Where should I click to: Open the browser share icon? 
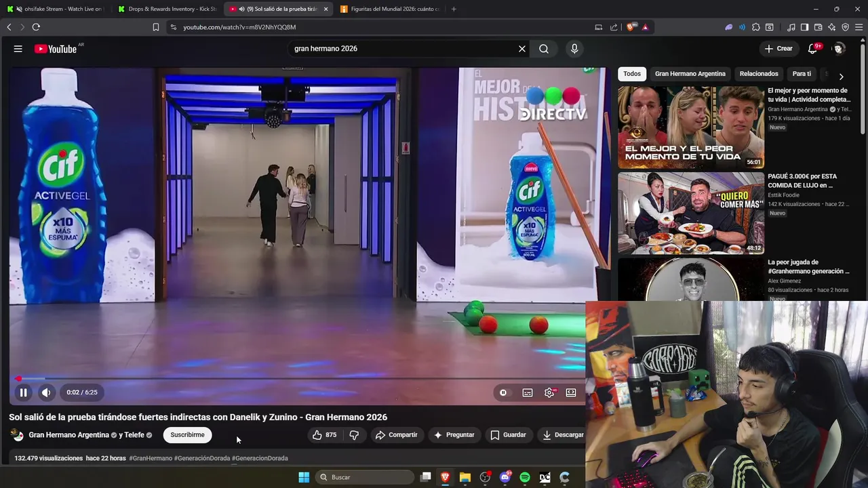coord(614,27)
